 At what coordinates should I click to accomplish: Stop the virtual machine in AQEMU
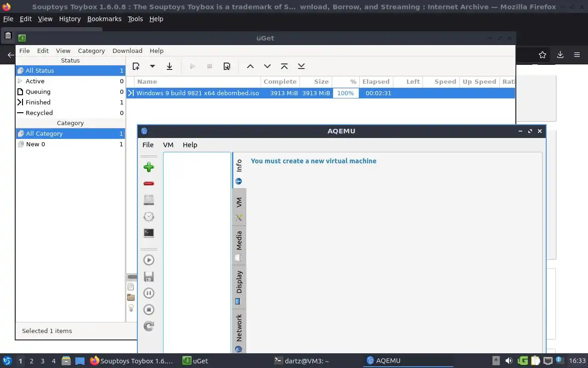[x=148, y=310]
